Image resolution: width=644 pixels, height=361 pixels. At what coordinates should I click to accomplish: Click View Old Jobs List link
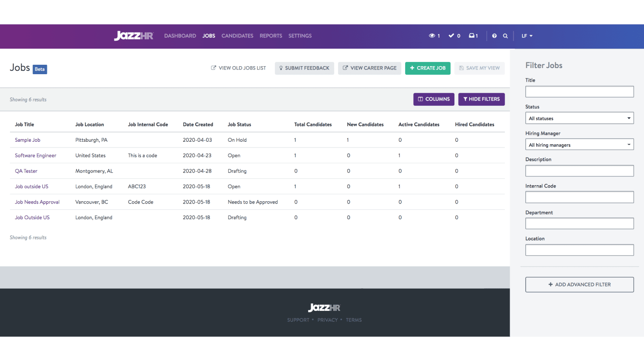(238, 68)
